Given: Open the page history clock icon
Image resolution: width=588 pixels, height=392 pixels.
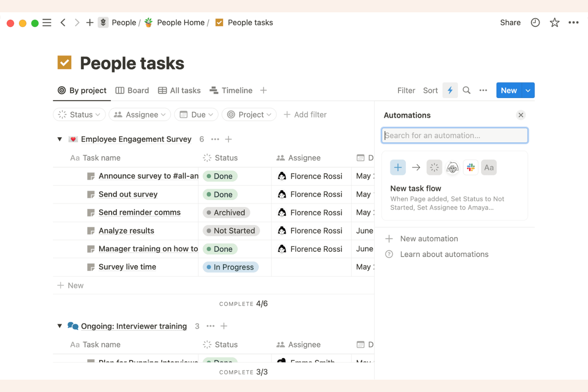Looking at the screenshot, I should coord(535,23).
